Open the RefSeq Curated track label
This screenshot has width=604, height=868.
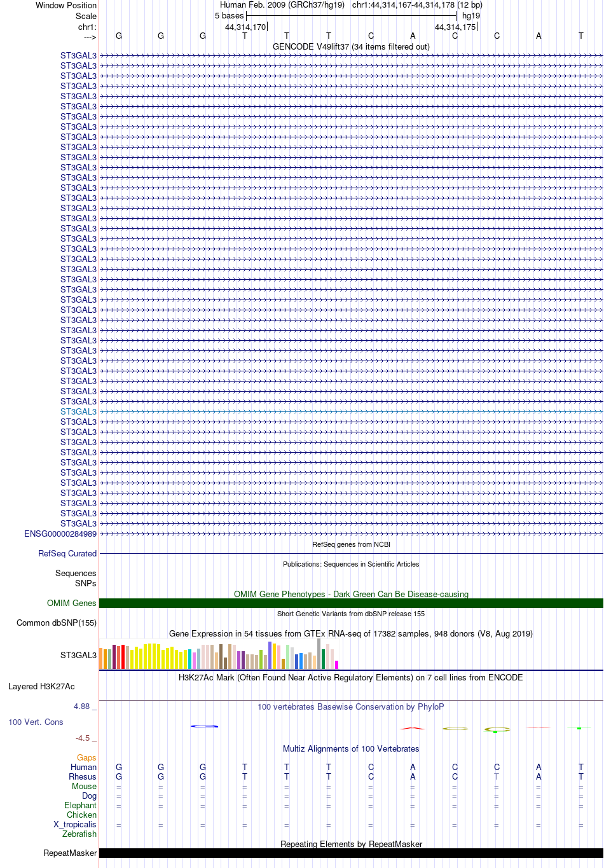click(x=67, y=553)
